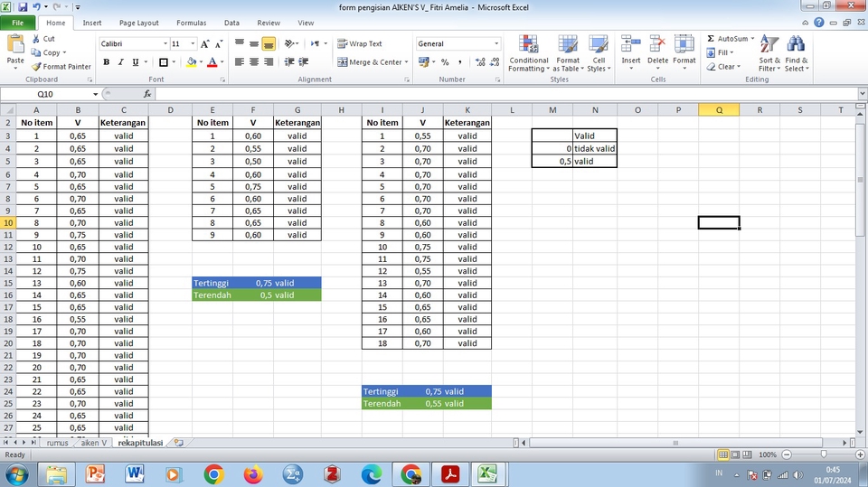Increase font size with Grow Font
Image resolution: width=868 pixels, height=487 pixels.
coord(205,43)
